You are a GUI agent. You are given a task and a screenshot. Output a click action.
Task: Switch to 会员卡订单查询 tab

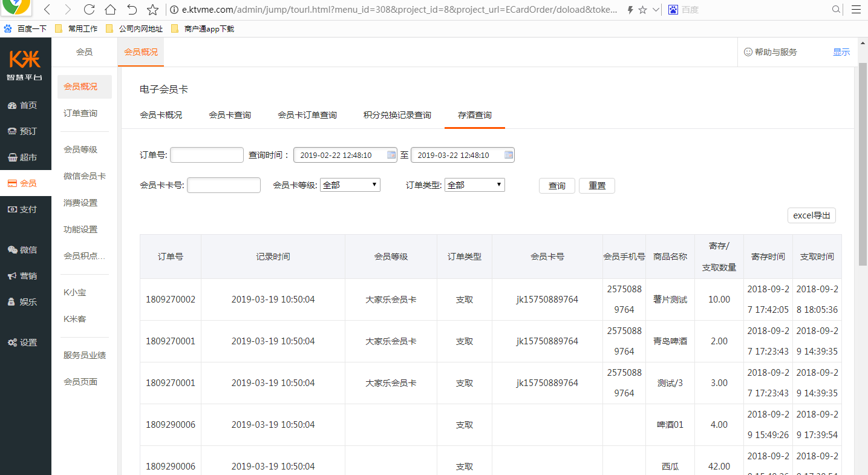coord(307,115)
